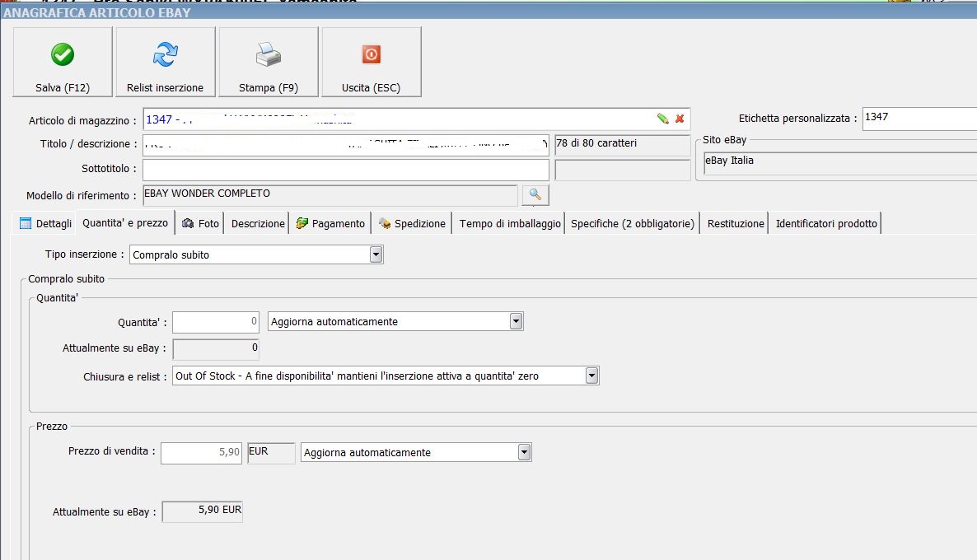The width and height of the screenshot is (977, 560).
Task: Click the printer Stampa icon
Action: 269,55
